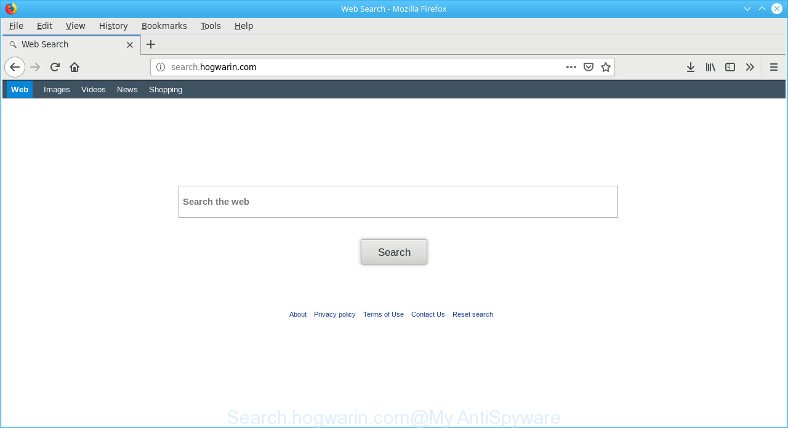Focus the URL address bar
The image size is (788, 428).
[382, 67]
